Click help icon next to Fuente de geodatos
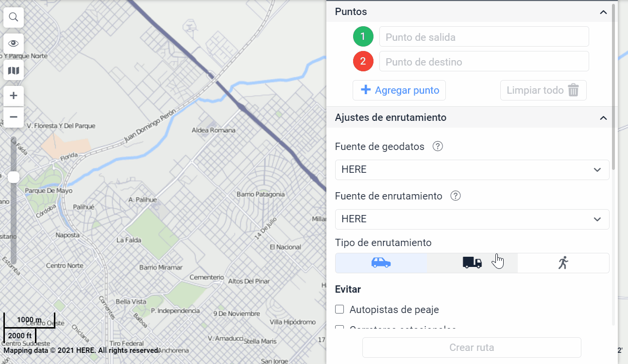628x364 pixels. click(x=438, y=147)
